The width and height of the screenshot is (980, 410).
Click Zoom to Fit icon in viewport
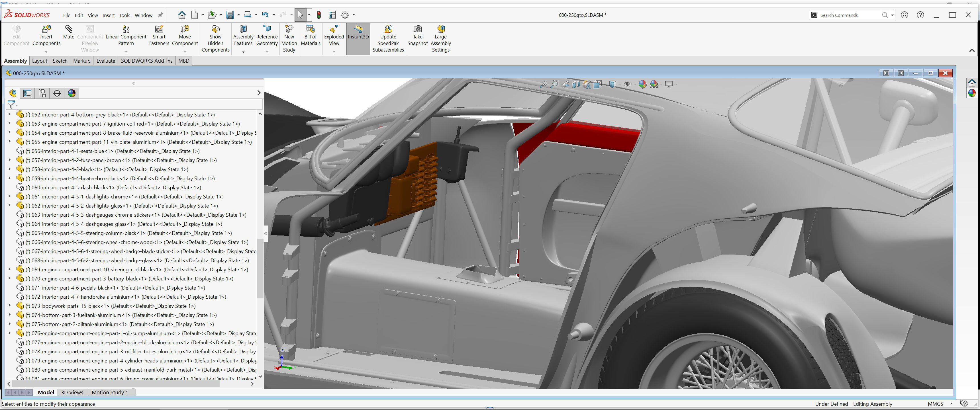(x=544, y=85)
